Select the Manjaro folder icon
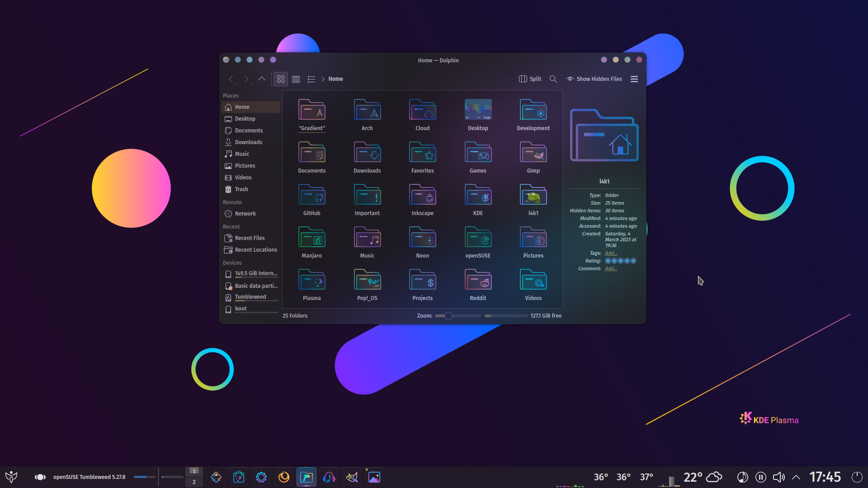The width and height of the screenshot is (868, 488). point(312,237)
